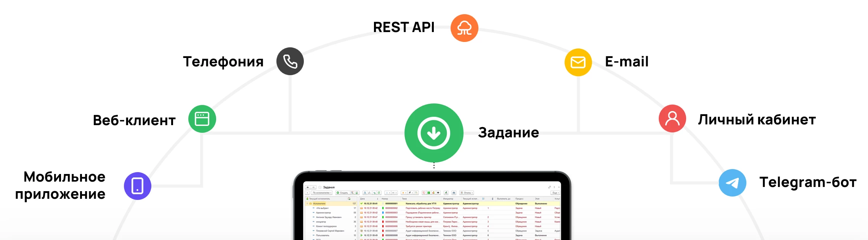Collapse the Исполнители tree folder
The image size is (868, 240).
pyautogui.click(x=307, y=204)
